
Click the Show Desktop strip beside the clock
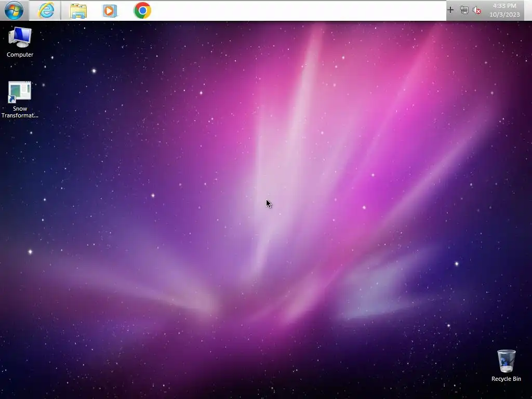[x=528, y=10]
